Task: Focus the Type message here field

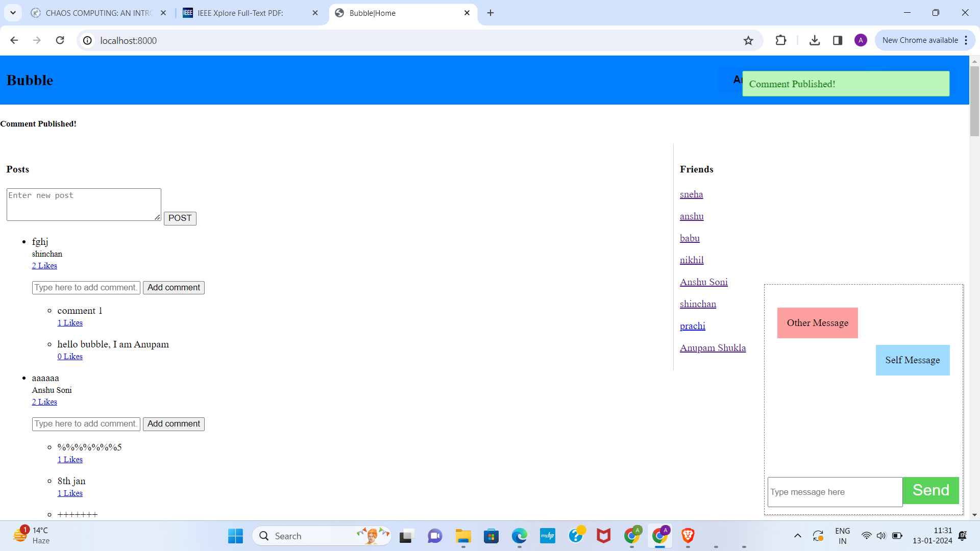Action: tap(835, 492)
